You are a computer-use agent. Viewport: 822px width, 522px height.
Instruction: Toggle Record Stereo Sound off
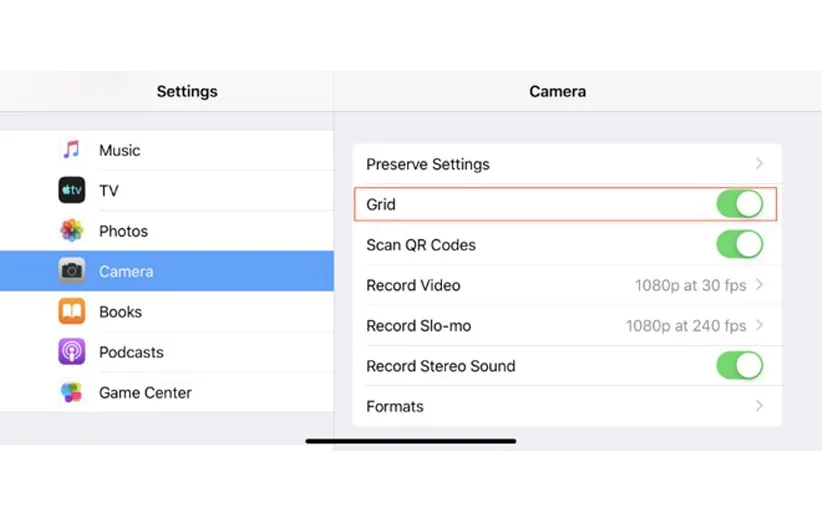(739, 366)
